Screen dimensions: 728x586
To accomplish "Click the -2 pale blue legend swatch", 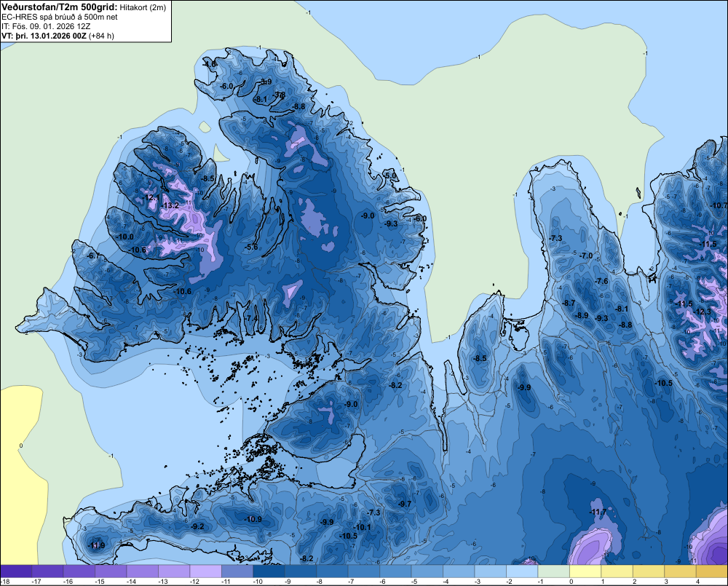I will [x=521, y=571].
